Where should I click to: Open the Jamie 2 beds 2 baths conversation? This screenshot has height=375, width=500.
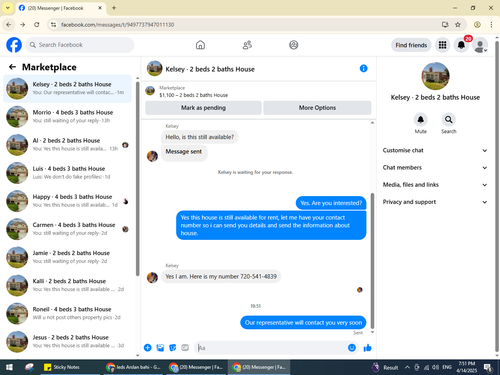[x=67, y=257]
